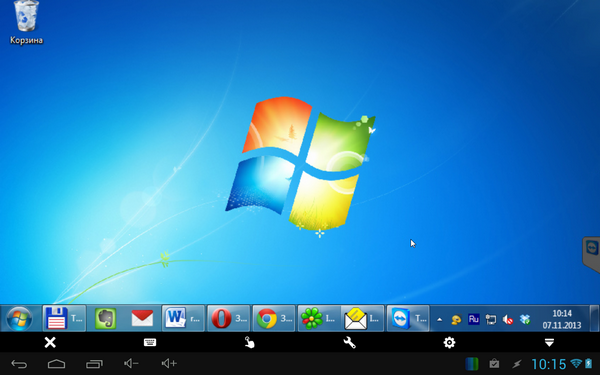This screenshot has height=375, width=600.
Task: Tap the Android Wi-Fi status icon
Action: point(576,363)
